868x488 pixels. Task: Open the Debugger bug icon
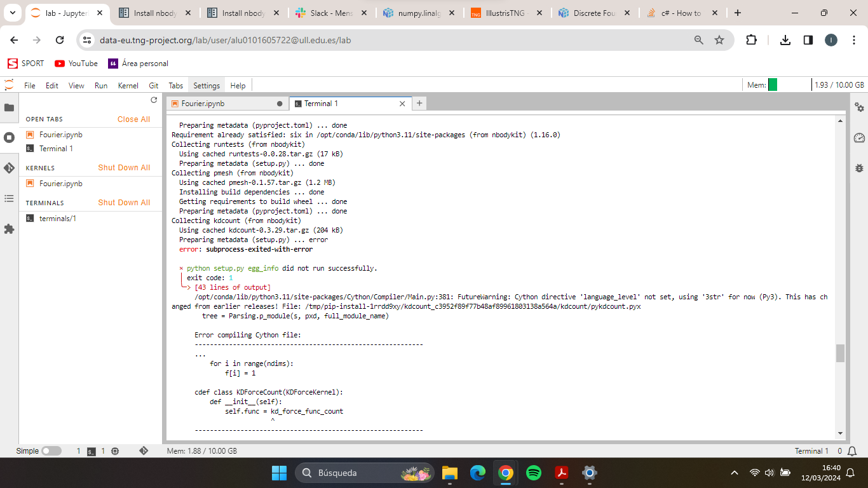pos(859,168)
